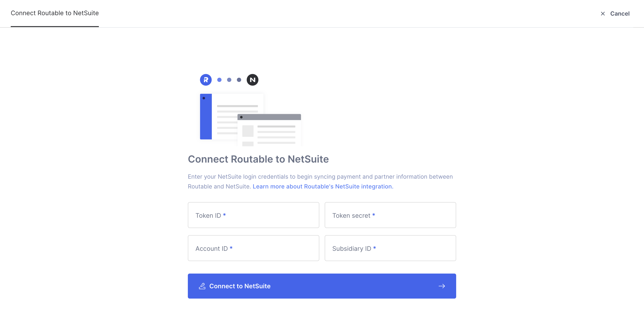644x318 pixels.
Task: Click the dot nearest the NetSuite logo
Action: (x=239, y=80)
